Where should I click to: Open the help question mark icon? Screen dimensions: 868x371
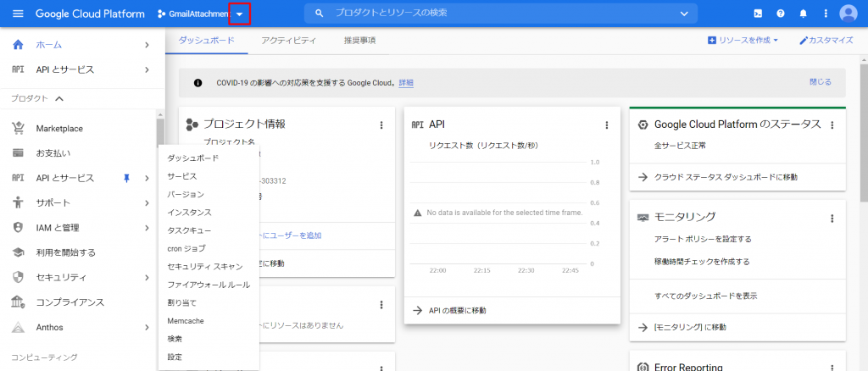(781, 14)
